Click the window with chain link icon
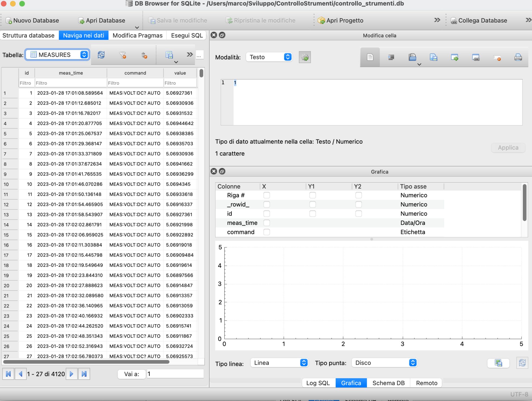 coord(476,57)
